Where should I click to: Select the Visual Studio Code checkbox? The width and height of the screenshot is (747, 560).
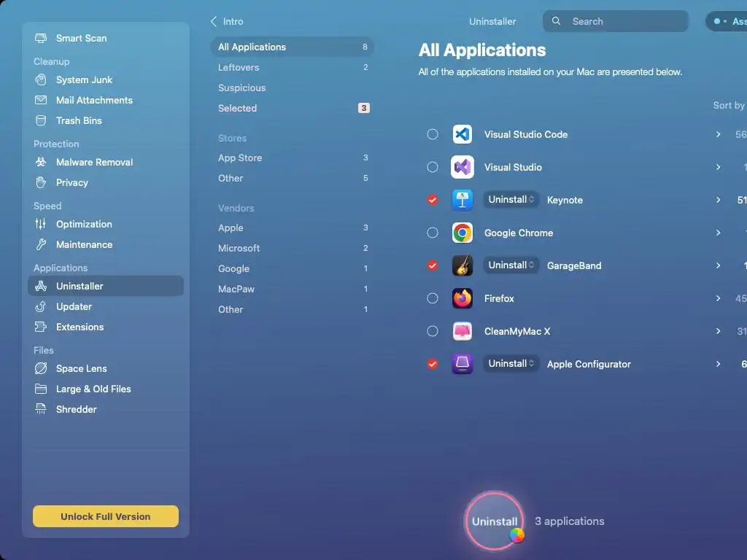point(432,134)
